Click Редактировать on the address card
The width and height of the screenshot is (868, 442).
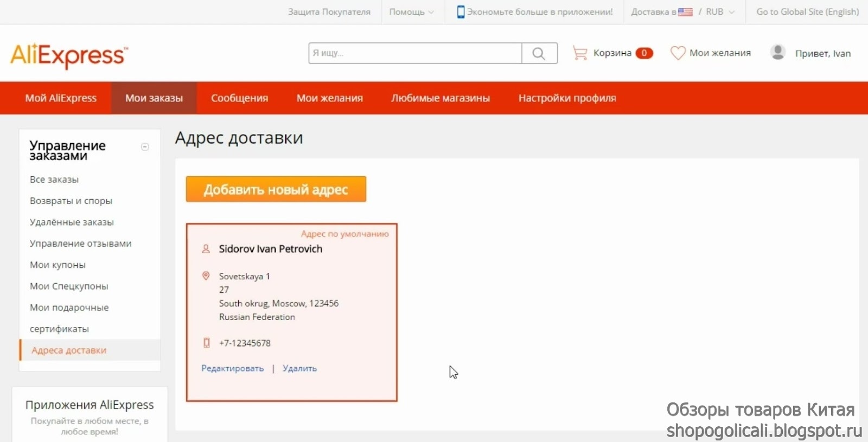[x=233, y=368]
